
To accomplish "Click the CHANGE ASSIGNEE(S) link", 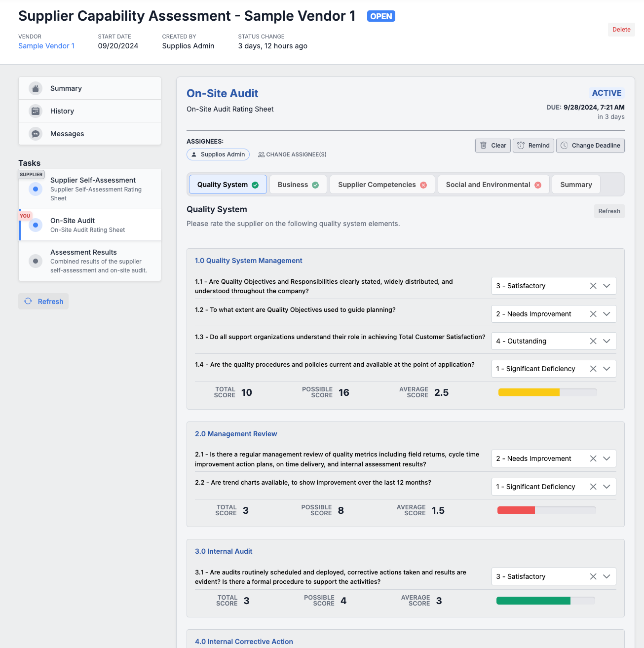I will click(292, 154).
